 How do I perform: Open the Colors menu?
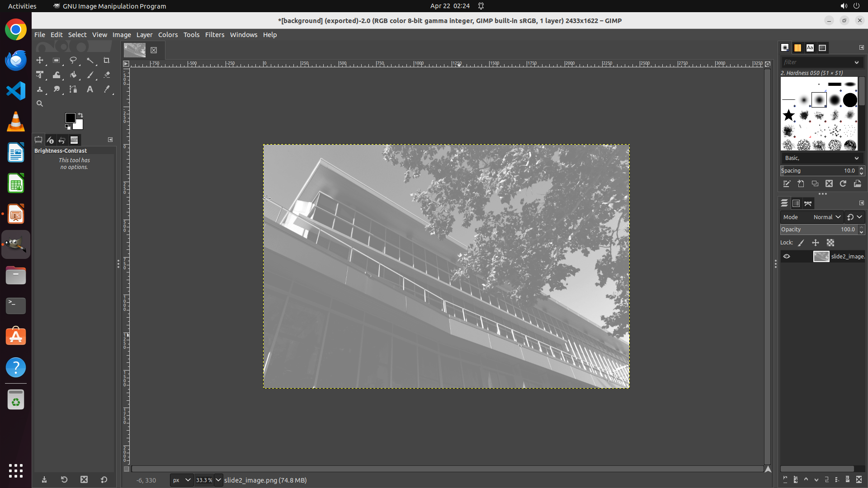(x=168, y=35)
